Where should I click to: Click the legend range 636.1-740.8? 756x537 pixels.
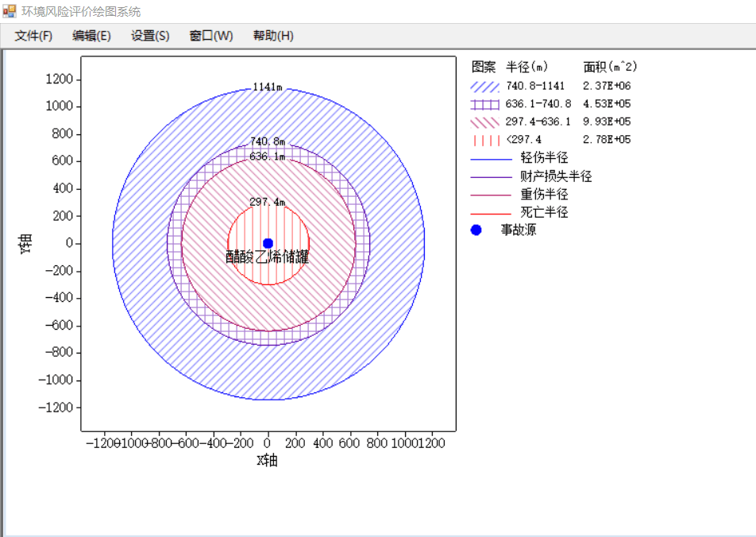538,104
